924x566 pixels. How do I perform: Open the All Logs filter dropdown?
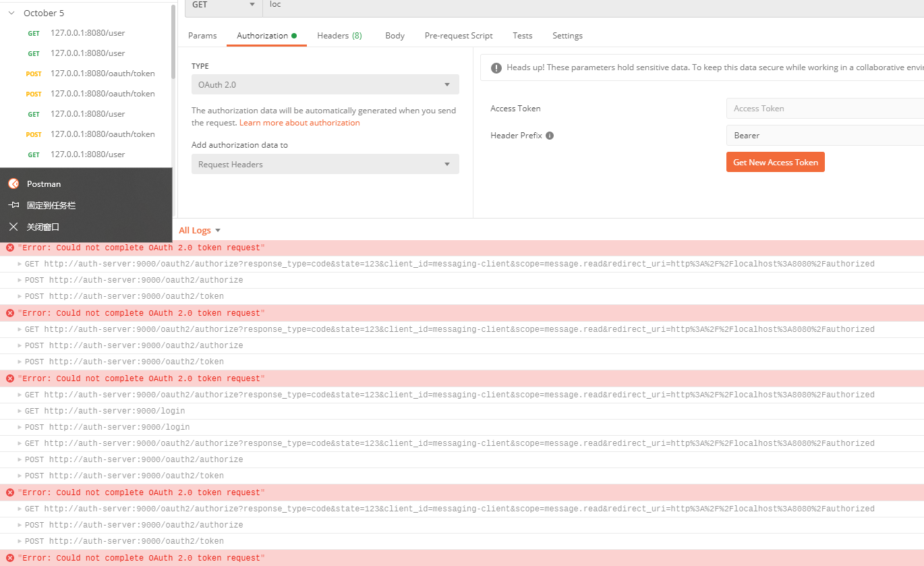click(216, 230)
